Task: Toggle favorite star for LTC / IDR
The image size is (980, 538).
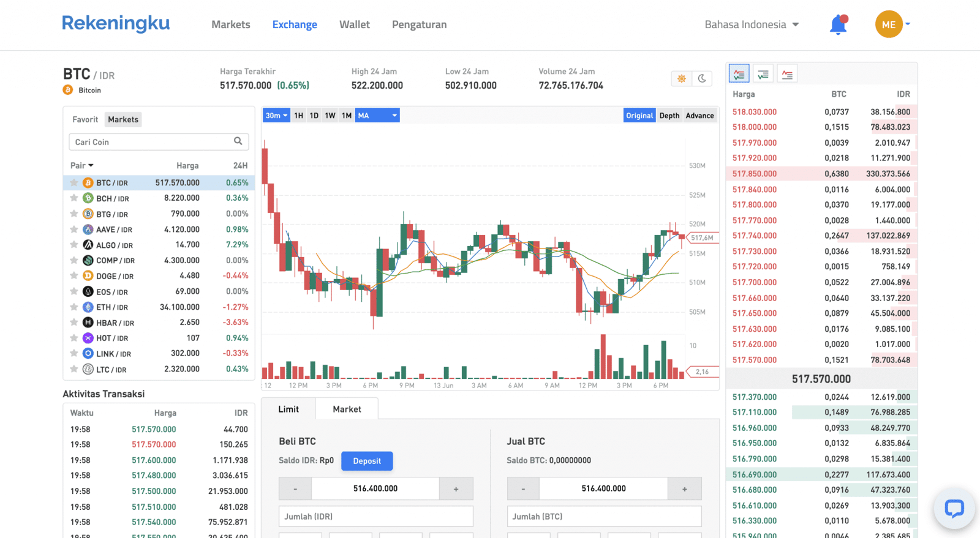Action: [x=74, y=369]
